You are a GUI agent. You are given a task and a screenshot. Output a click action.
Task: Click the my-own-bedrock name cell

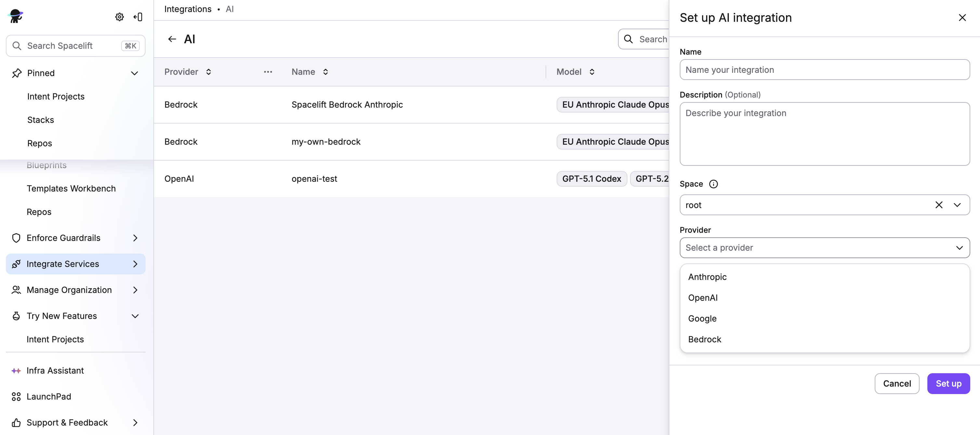pyautogui.click(x=326, y=141)
